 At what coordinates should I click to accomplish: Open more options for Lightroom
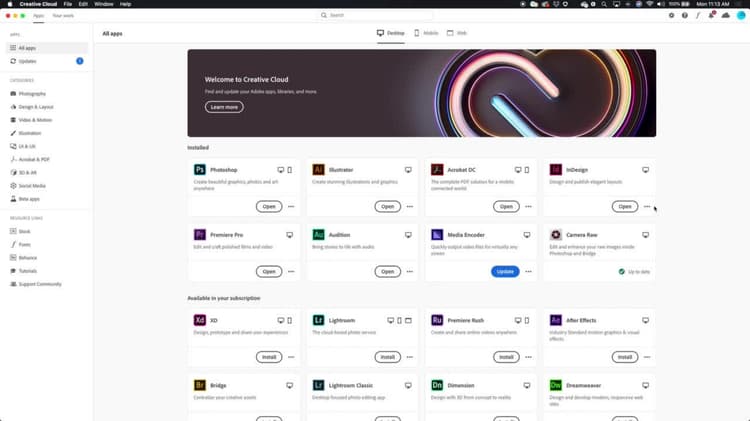click(x=410, y=357)
